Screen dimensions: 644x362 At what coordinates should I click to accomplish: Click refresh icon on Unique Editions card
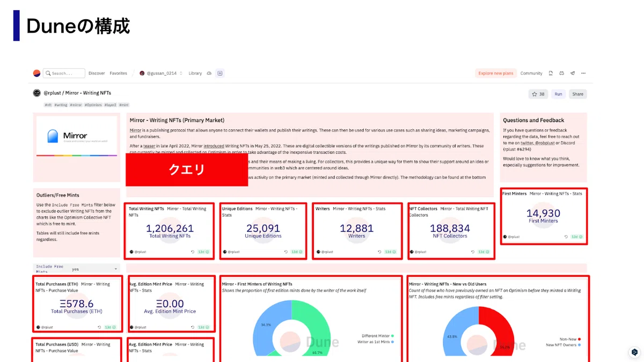(286, 252)
